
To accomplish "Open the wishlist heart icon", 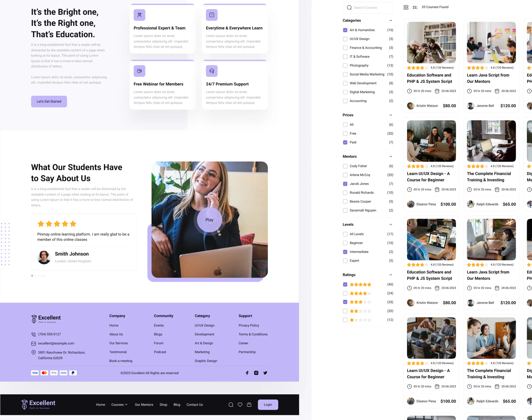I will coord(240,405).
